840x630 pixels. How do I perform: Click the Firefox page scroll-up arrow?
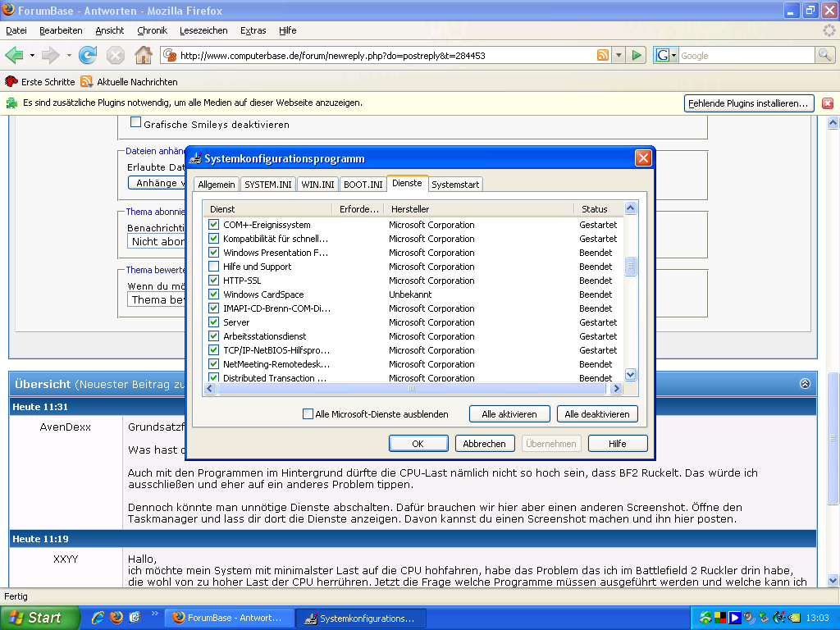[833, 123]
